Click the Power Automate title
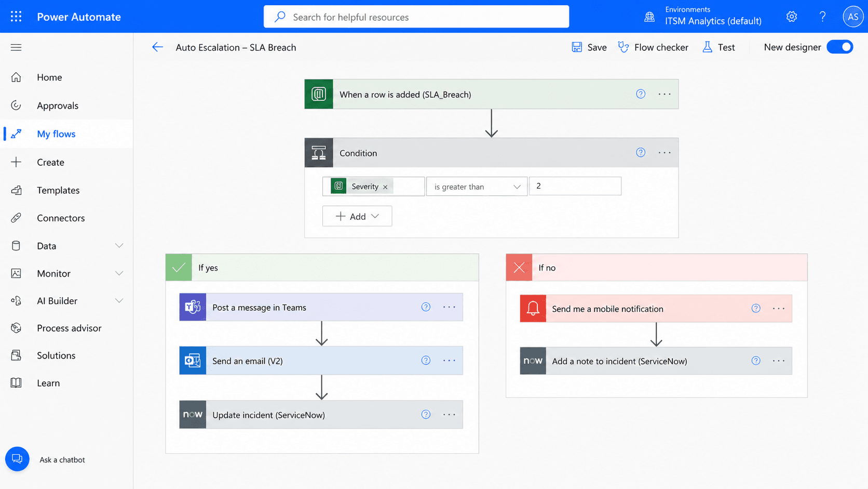This screenshot has height=489, width=868. [x=79, y=17]
